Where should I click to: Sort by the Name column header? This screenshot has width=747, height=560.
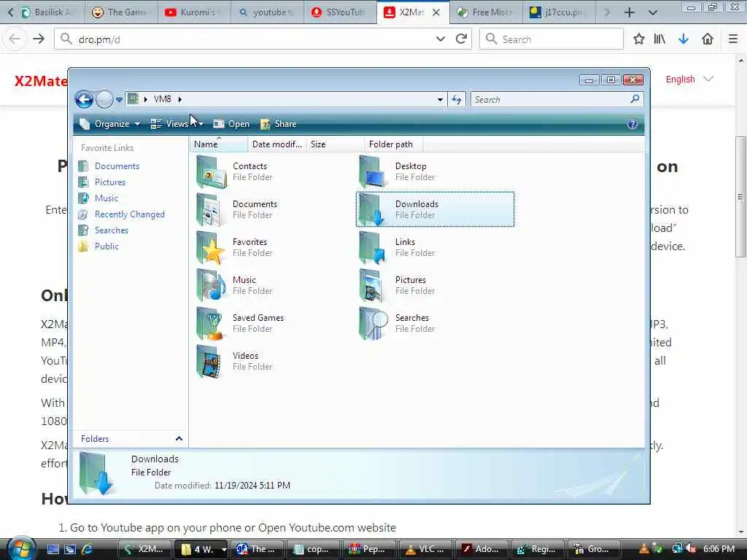[x=219, y=144]
